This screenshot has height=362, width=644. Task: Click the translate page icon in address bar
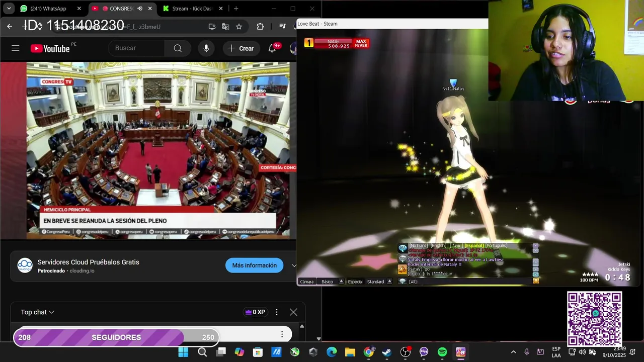pyautogui.click(x=225, y=27)
